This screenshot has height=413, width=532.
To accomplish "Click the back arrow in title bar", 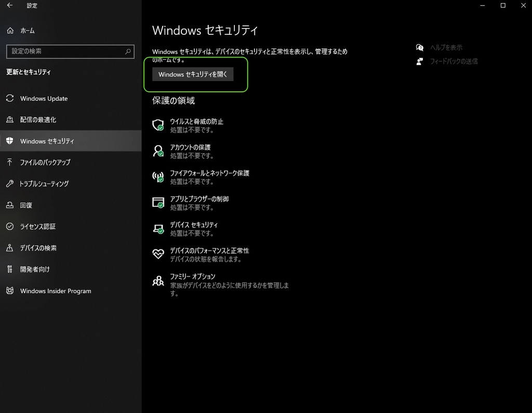I will click(10, 5).
